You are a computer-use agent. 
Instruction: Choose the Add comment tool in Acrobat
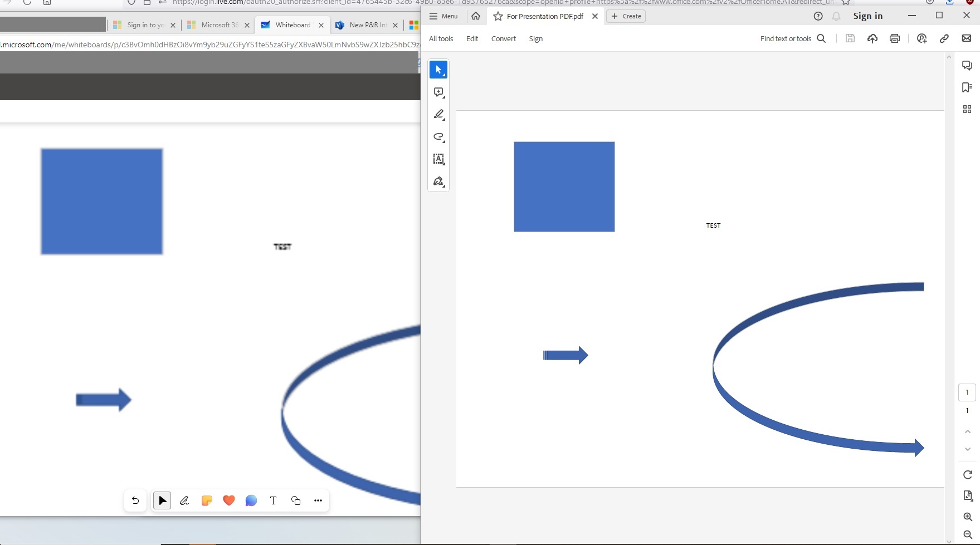point(438,92)
